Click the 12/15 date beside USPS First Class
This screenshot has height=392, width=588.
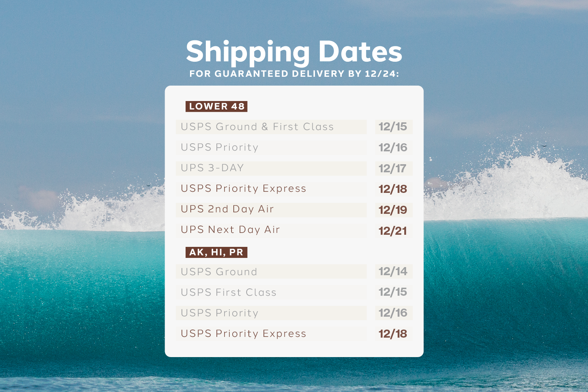(393, 292)
